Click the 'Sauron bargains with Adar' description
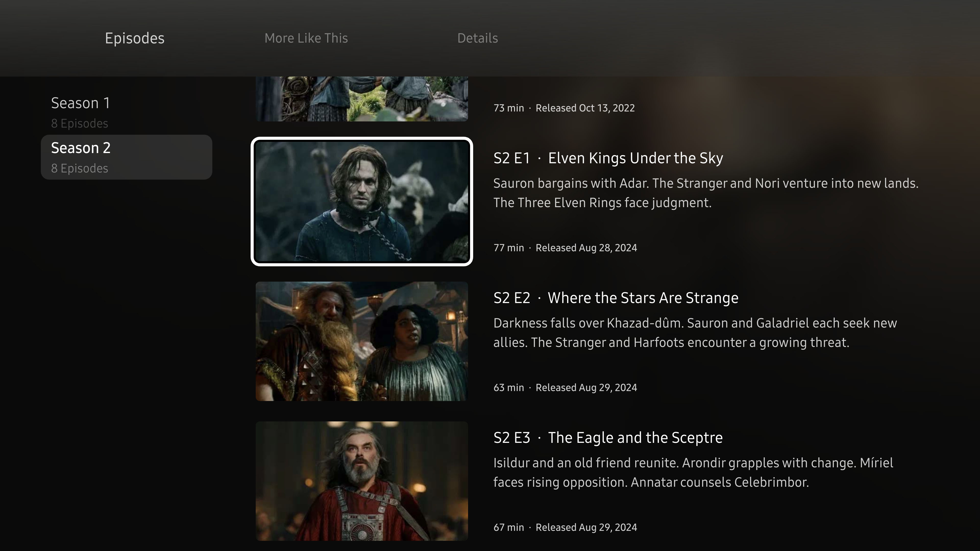980x551 pixels. pyautogui.click(x=706, y=193)
